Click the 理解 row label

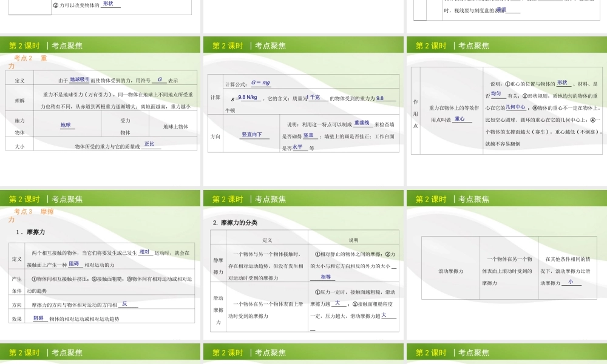[x=20, y=101]
